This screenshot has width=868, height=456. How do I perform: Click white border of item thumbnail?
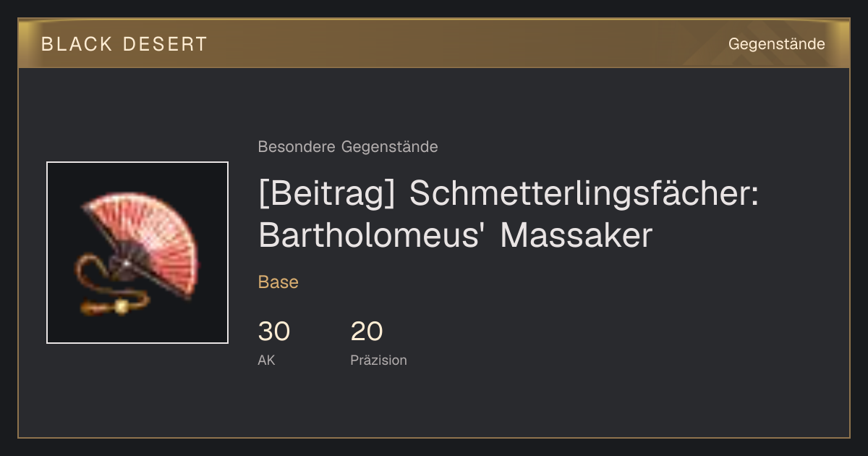[137, 162]
